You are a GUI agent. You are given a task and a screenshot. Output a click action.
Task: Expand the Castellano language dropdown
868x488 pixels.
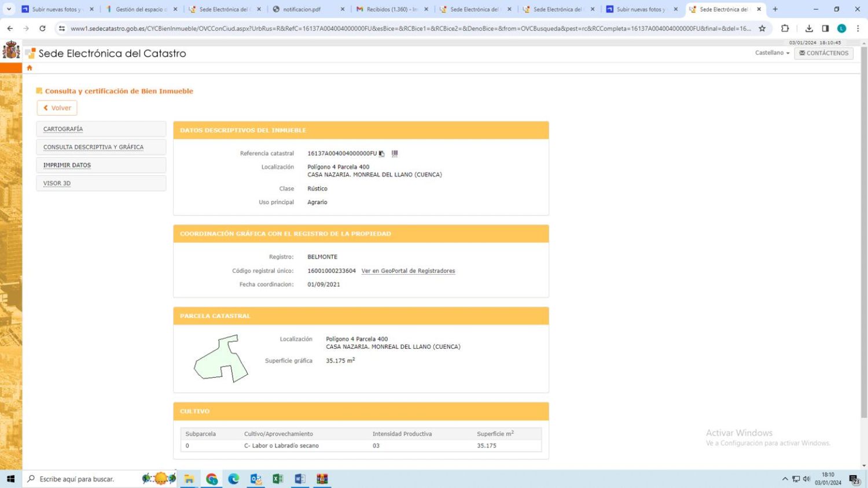[x=772, y=53]
